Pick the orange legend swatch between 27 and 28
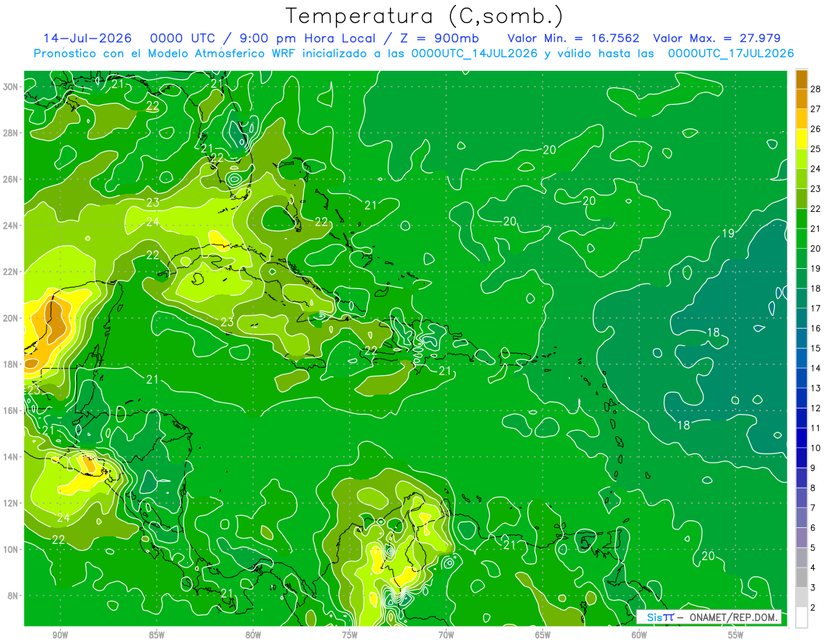The width and height of the screenshot is (834, 644). pyautogui.click(x=801, y=99)
